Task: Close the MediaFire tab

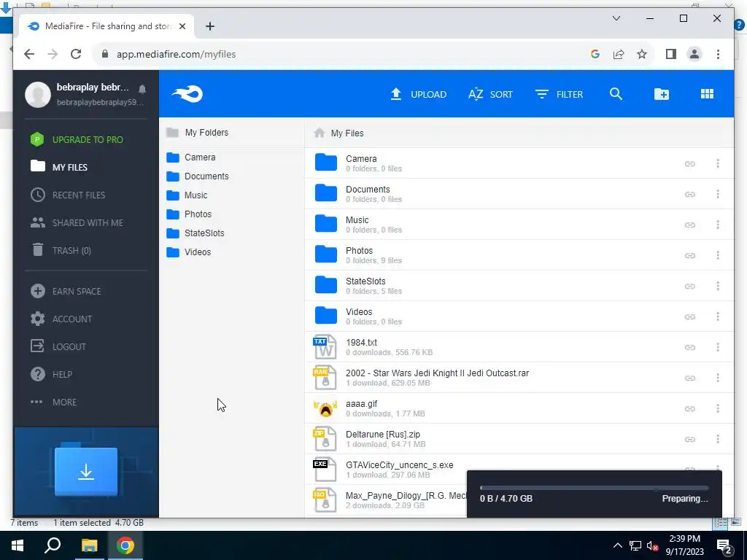Action: [x=182, y=26]
